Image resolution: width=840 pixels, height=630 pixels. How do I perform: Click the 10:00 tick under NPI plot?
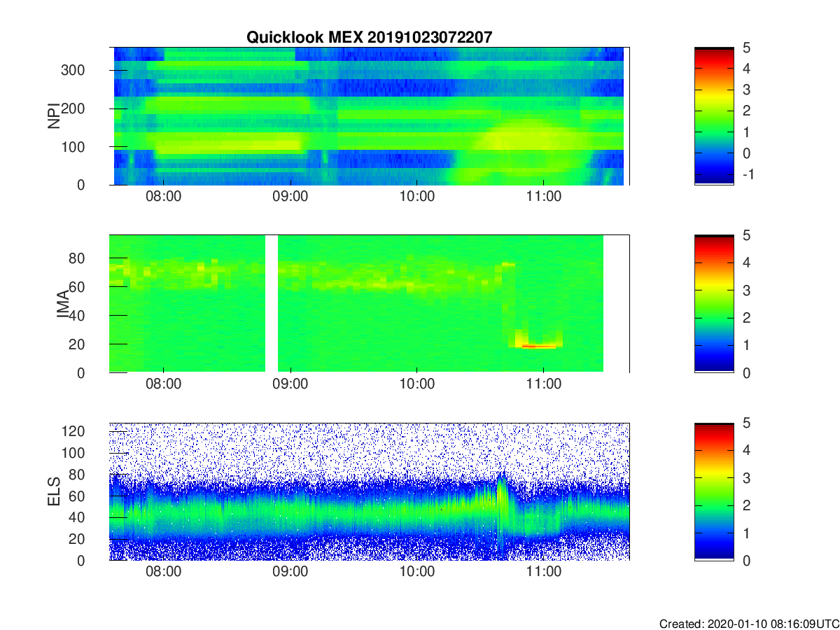point(416,197)
